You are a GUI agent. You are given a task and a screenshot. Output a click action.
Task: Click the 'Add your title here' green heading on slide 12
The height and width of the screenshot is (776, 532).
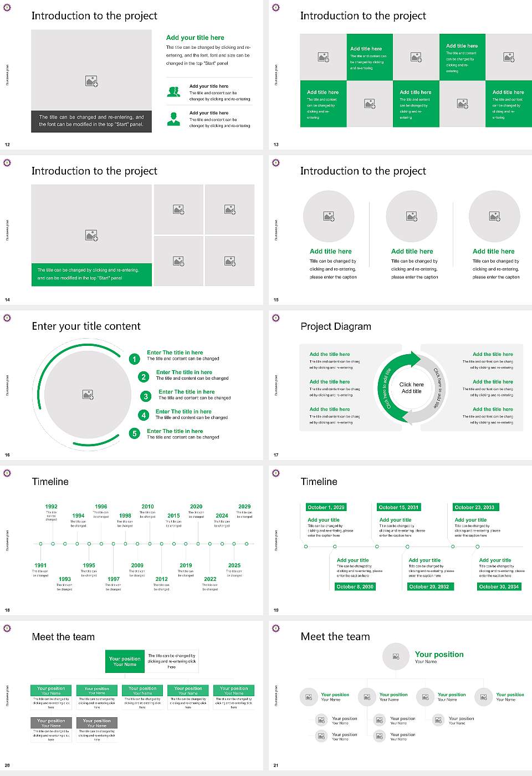(x=195, y=37)
